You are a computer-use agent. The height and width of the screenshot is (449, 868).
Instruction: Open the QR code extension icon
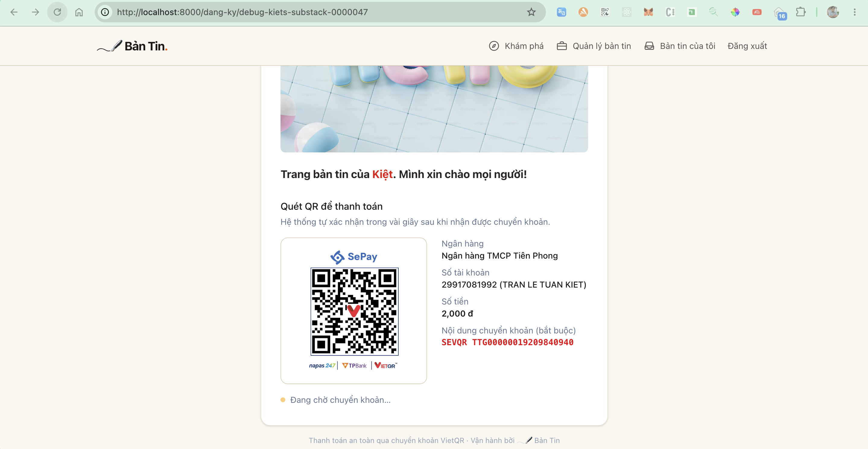605,12
